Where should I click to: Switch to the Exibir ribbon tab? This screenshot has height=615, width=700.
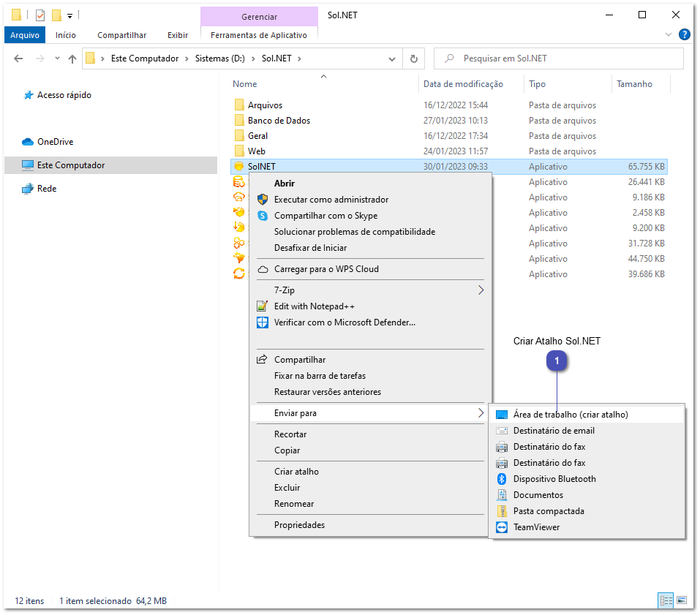(x=175, y=34)
